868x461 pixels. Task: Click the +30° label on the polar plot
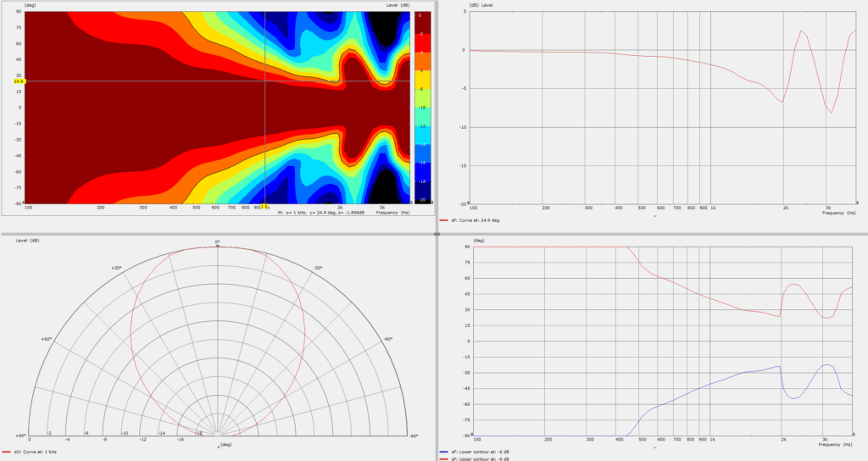pos(116,268)
